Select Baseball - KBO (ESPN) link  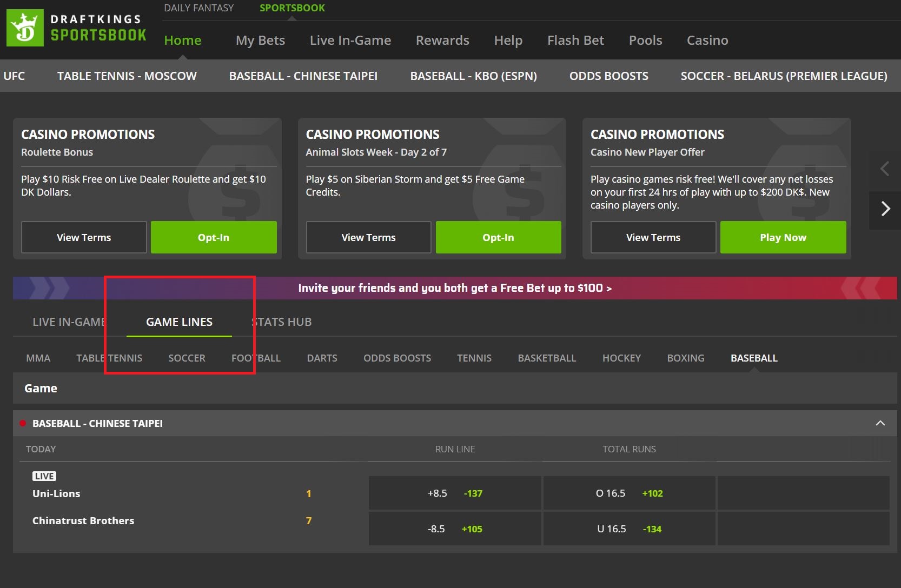click(x=474, y=76)
